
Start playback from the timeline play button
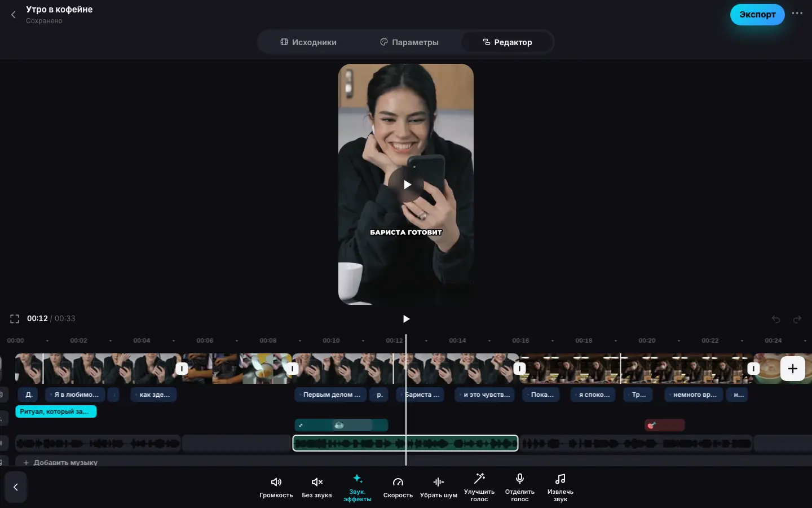[x=406, y=319]
